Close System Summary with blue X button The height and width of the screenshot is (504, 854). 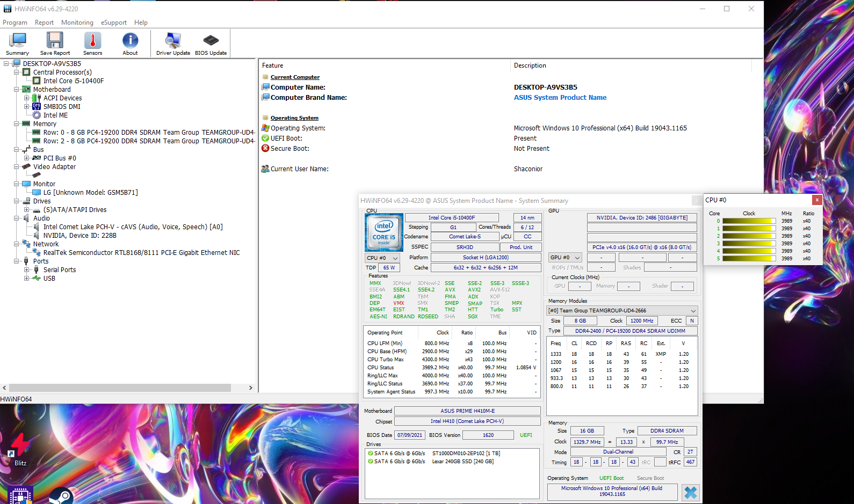pos(691,492)
